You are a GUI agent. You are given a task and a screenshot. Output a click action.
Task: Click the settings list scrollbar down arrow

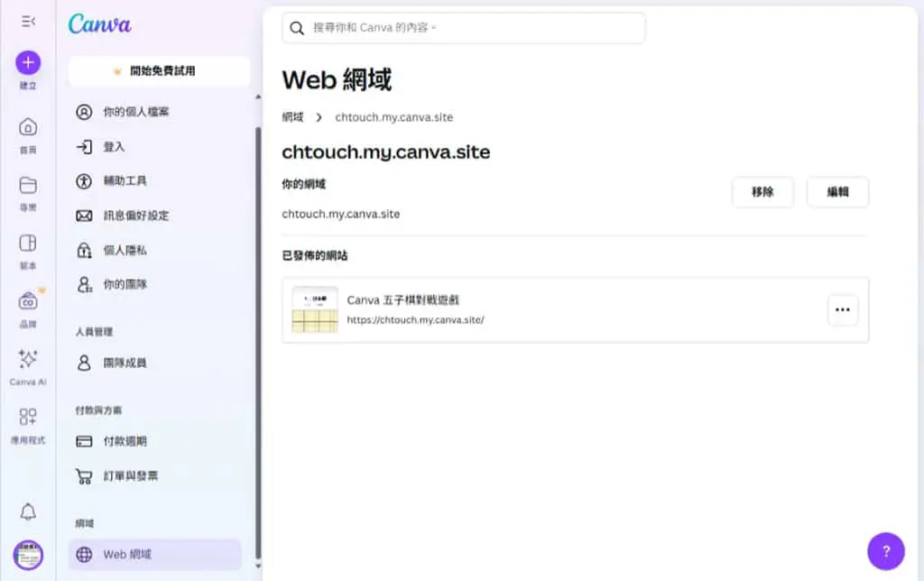(258, 567)
